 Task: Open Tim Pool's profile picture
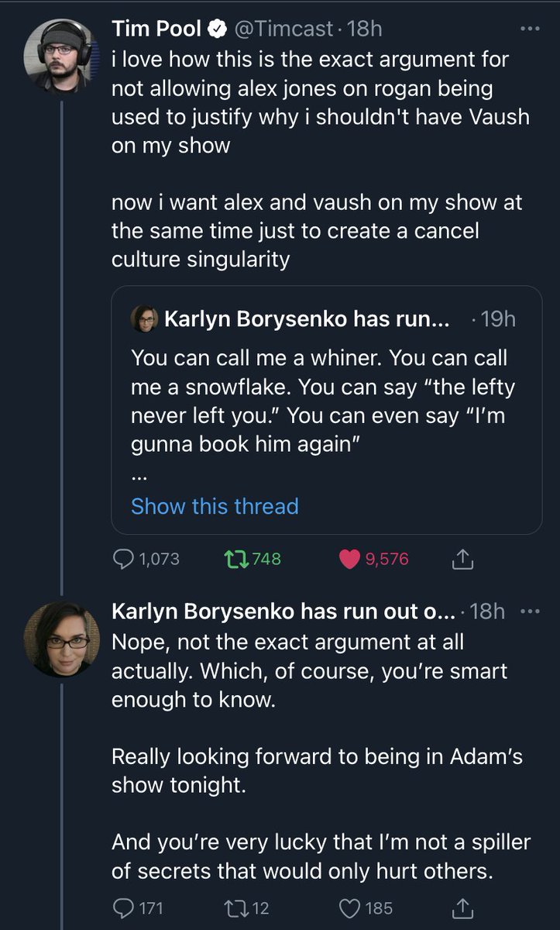(x=61, y=56)
